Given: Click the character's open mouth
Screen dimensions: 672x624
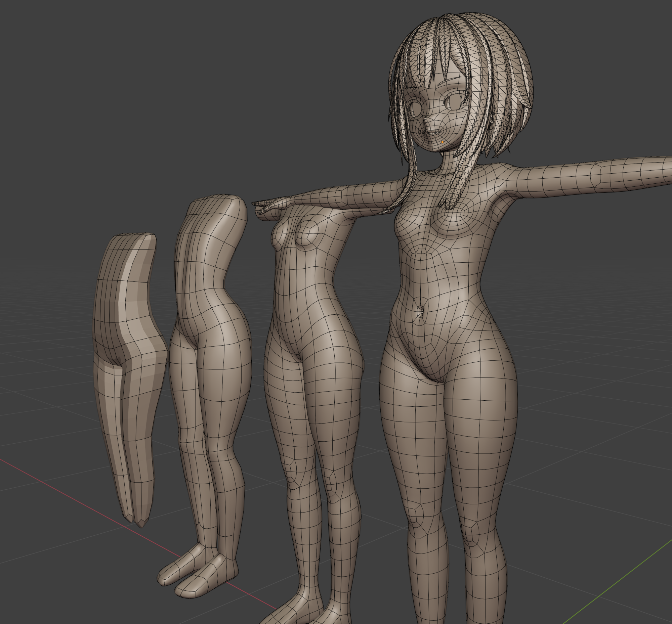Looking at the screenshot, I should click(433, 133).
